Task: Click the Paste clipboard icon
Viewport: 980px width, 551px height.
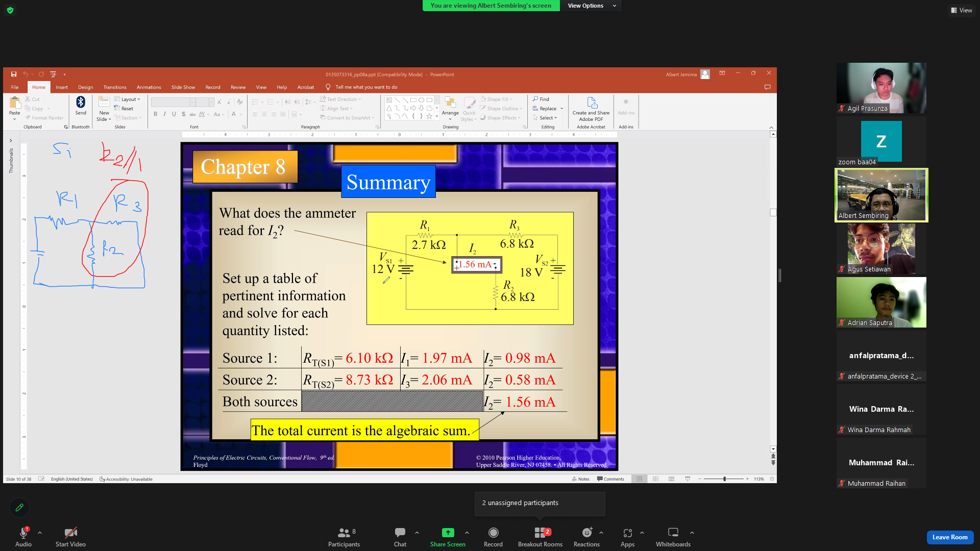Action: tap(15, 103)
